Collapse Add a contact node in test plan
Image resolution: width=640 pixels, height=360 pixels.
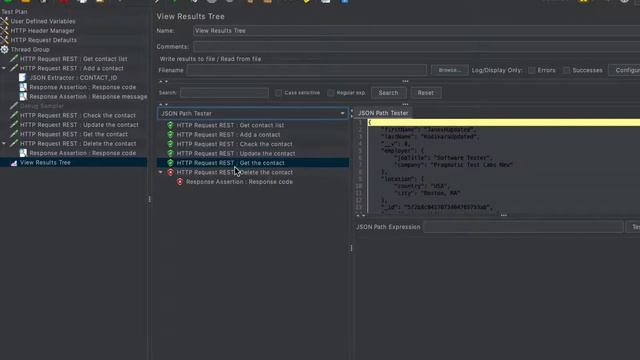click(x=4, y=68)
